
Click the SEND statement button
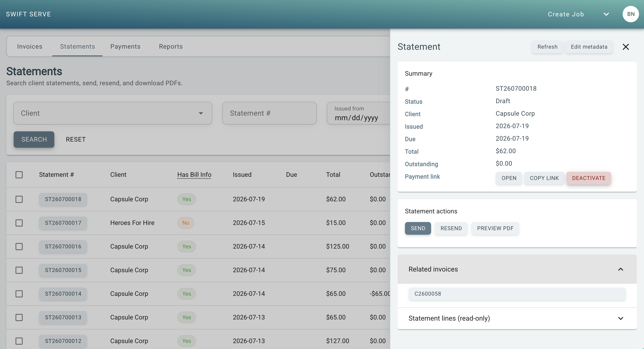pyautogui.click(x=418, y=229)
